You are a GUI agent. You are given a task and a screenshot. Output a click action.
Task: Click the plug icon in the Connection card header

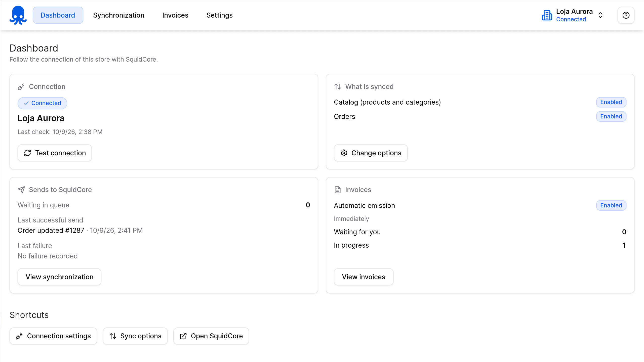click(x=21, y=87)
